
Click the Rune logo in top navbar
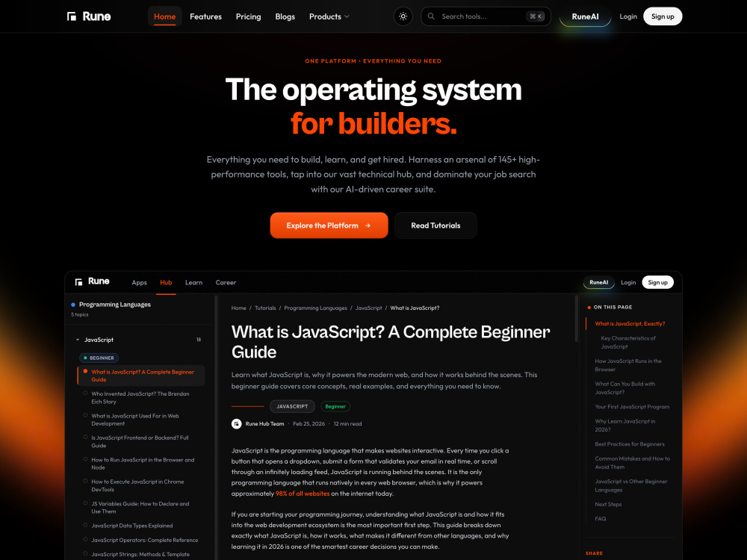(89, 16)
